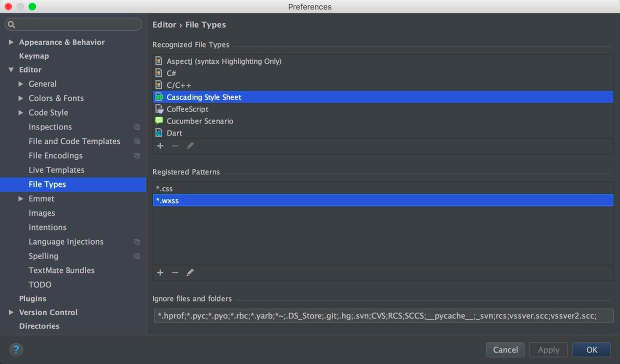Click the Cancel button

(x=505, y=349)
